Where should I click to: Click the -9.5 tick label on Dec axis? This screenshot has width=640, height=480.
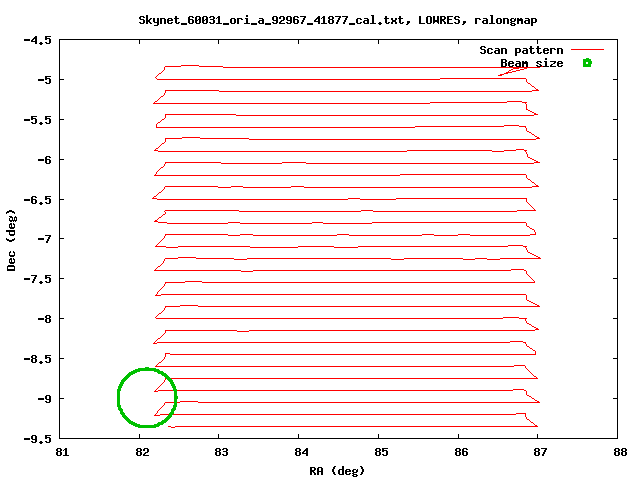pyautogui.click(x=37, y=439)
